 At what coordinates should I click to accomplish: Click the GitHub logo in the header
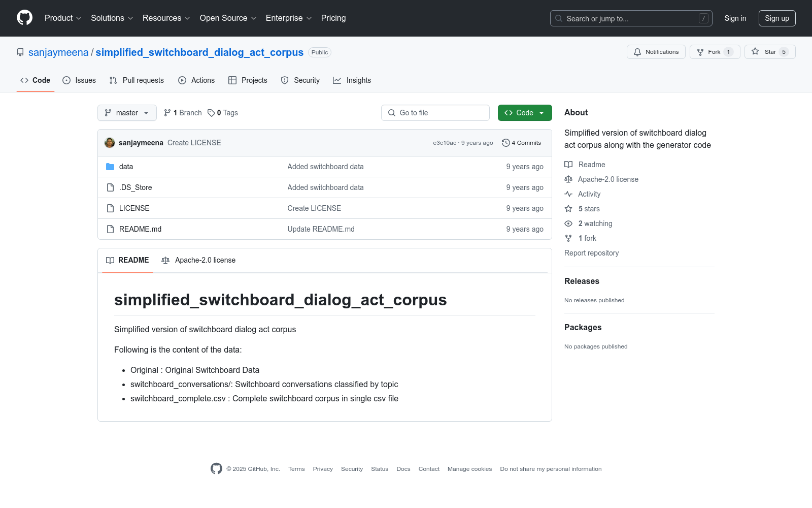click(24, 18)
